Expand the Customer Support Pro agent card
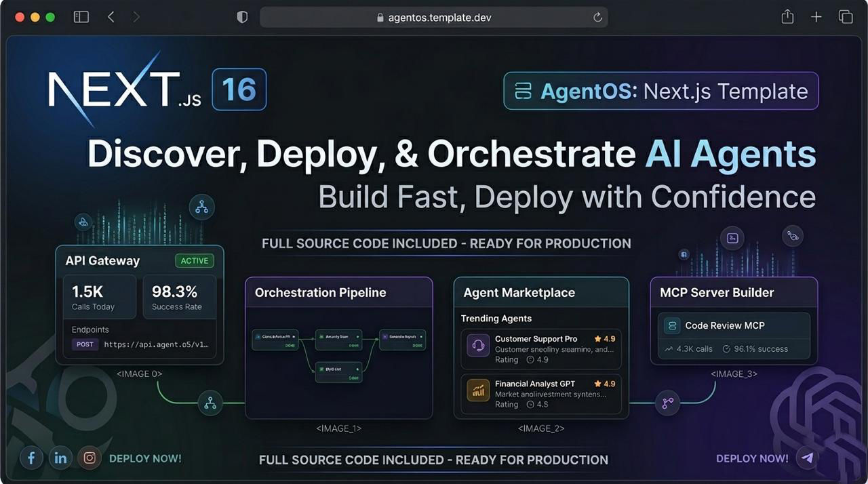 [x=541, y=348]
